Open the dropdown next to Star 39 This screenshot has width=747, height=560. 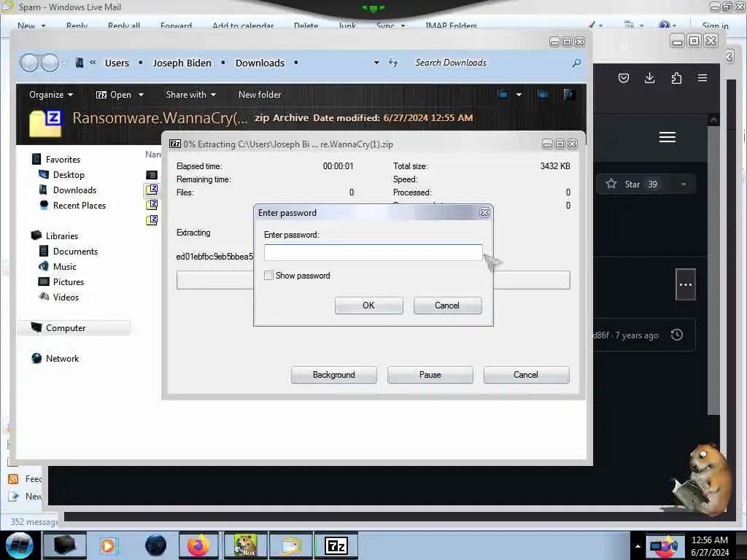pos(684,184)
